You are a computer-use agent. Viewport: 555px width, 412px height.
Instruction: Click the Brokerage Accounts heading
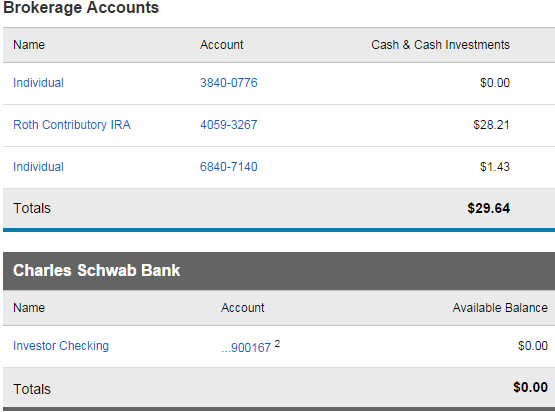click(81, 7)
